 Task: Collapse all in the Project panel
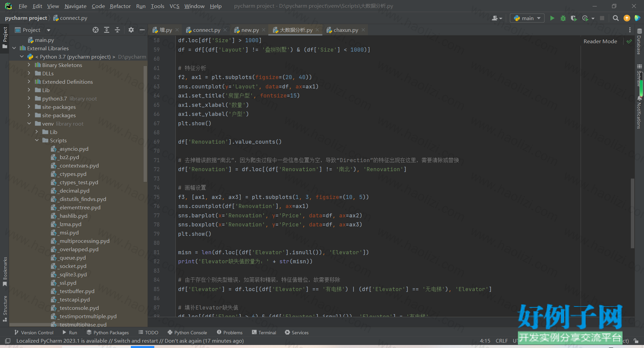point(117,30)
